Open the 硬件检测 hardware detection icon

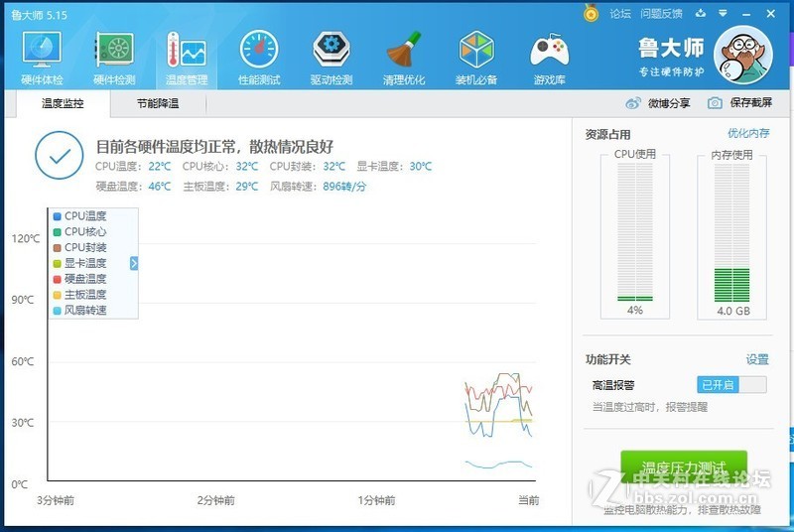[x=114, y=50]
